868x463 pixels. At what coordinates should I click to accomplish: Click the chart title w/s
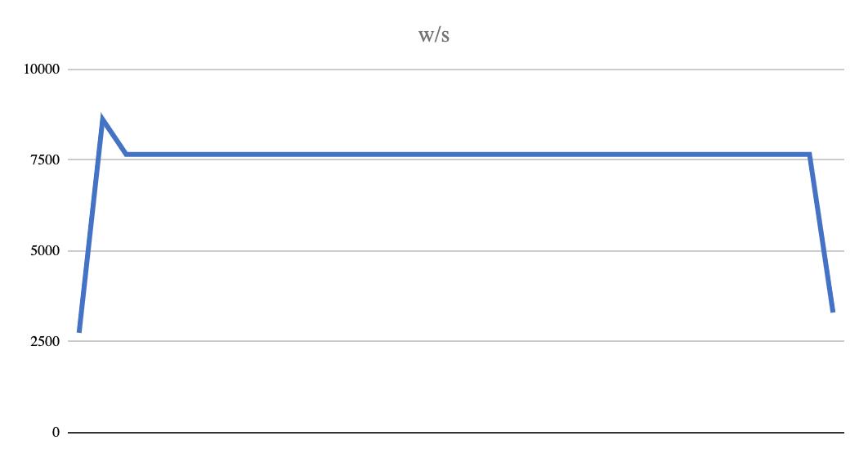click(433, 35)
